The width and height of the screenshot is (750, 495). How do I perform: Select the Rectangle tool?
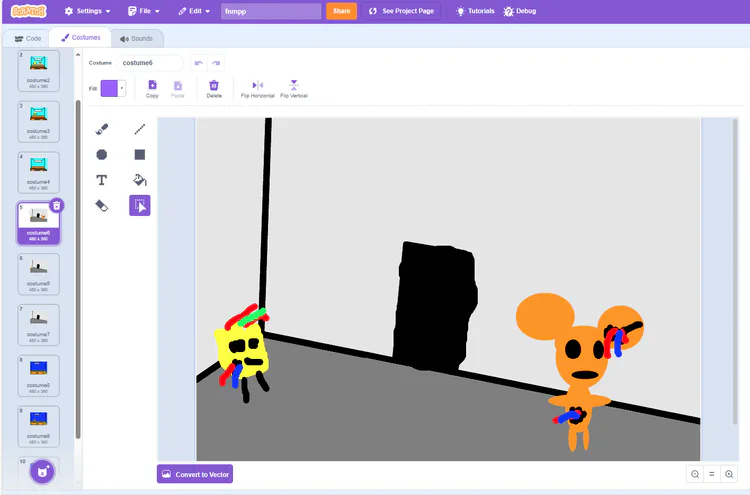140,154
